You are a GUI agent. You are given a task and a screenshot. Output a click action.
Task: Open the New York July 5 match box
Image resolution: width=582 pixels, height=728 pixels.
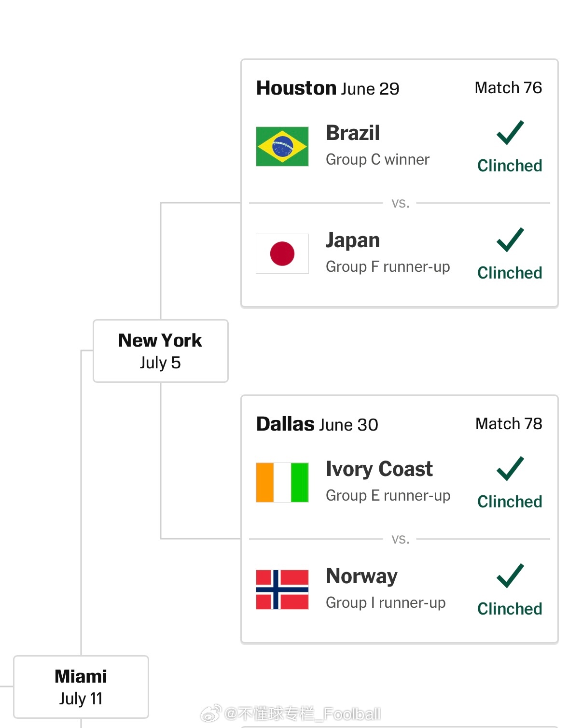[161, 351]
